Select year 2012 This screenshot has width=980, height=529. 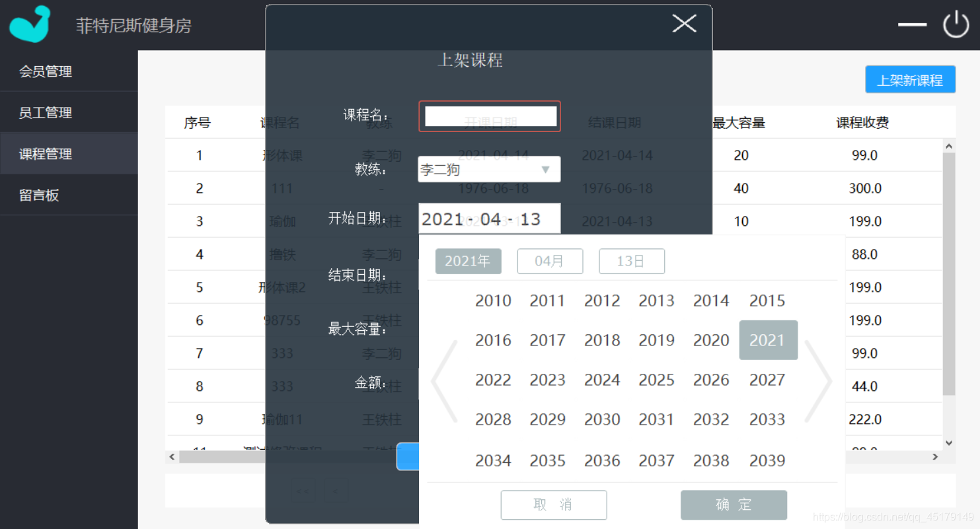[602, 300]
